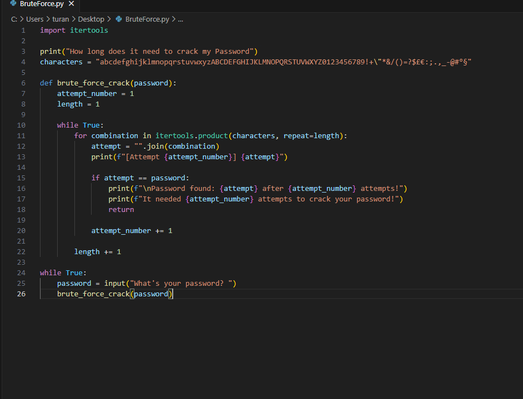Click indented 'while True:' on line 10

(x=80, y=125)
